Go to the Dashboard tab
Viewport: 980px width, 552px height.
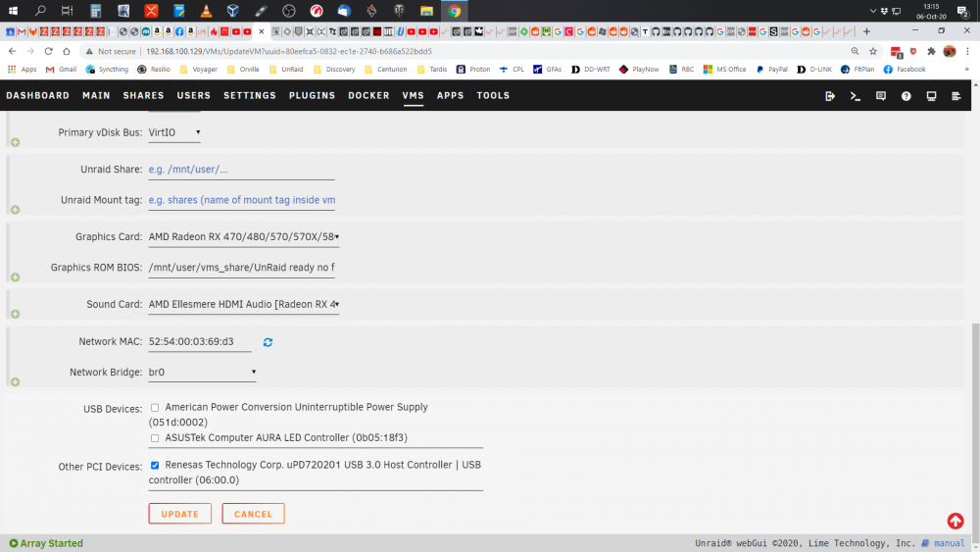coord(37,96)
